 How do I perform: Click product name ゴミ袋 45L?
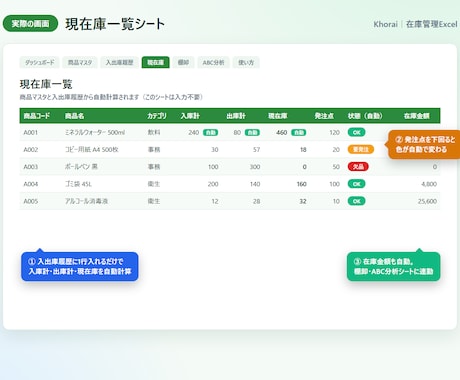78,184
